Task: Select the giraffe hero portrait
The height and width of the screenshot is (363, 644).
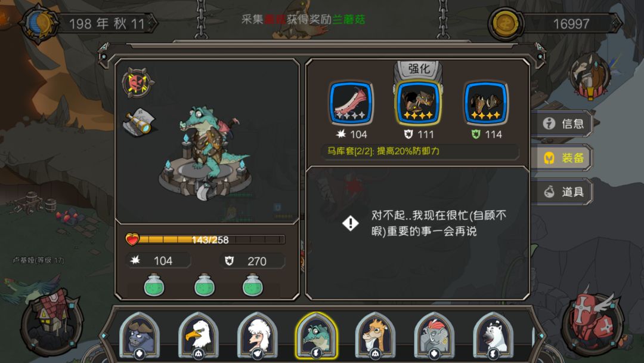Action: 375,334
